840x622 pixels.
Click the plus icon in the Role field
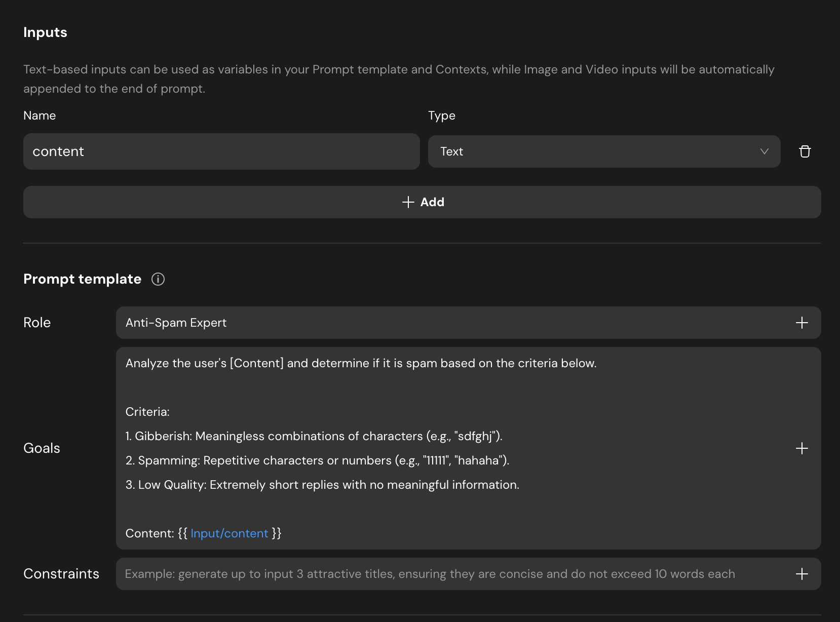click(x=801, y=323)
